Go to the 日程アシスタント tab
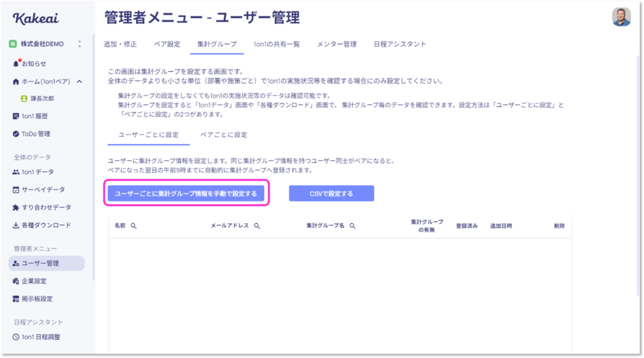This screenshot has width=644, height=358. pos(399,44)
